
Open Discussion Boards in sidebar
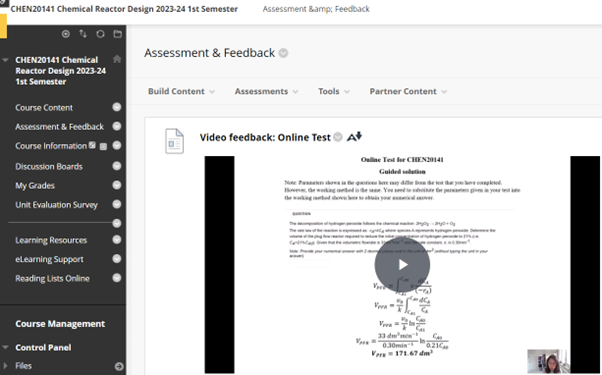coord(49,167)
